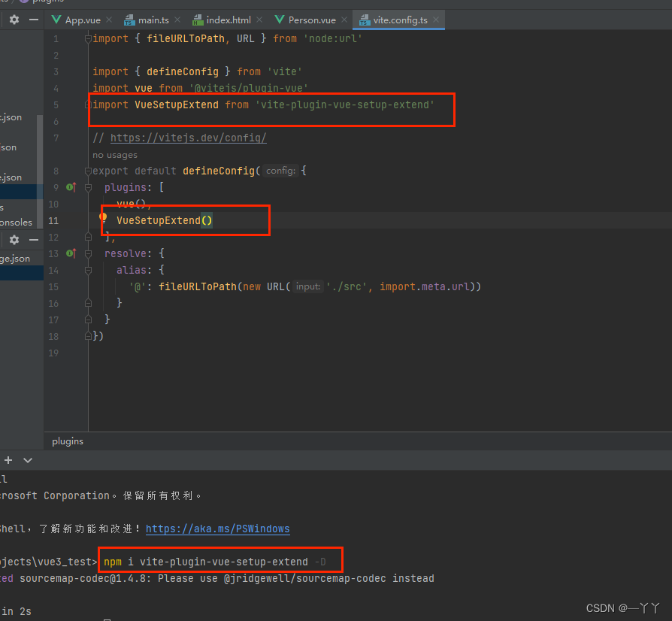Switch to the main.ts tab

(147, 20)
